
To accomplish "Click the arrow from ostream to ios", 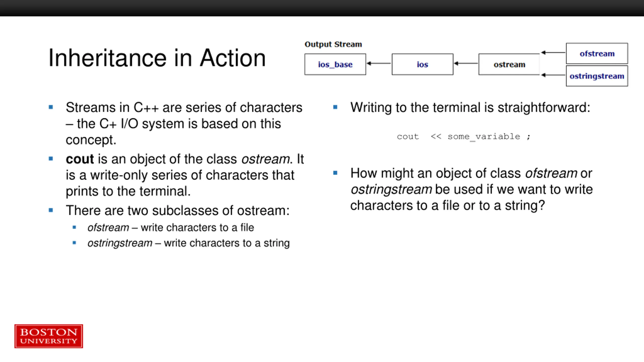I will click(x=466, y=63).
